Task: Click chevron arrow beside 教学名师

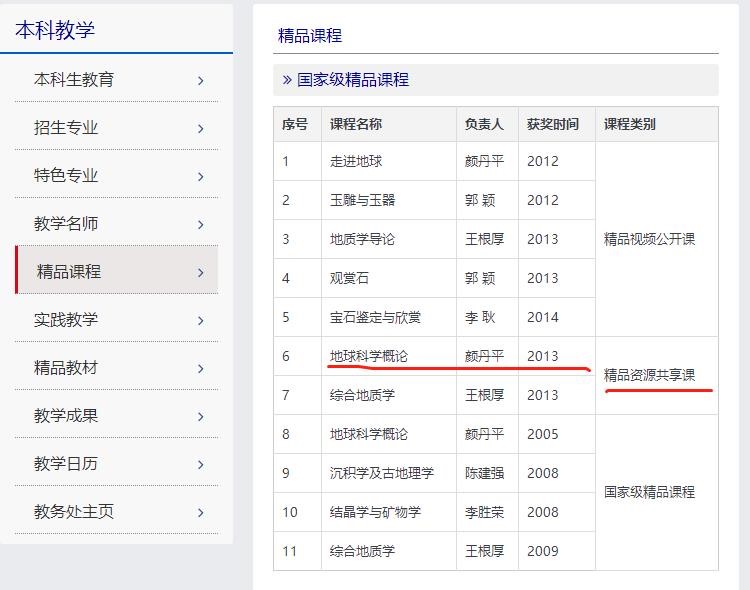Action: (201, 224)
